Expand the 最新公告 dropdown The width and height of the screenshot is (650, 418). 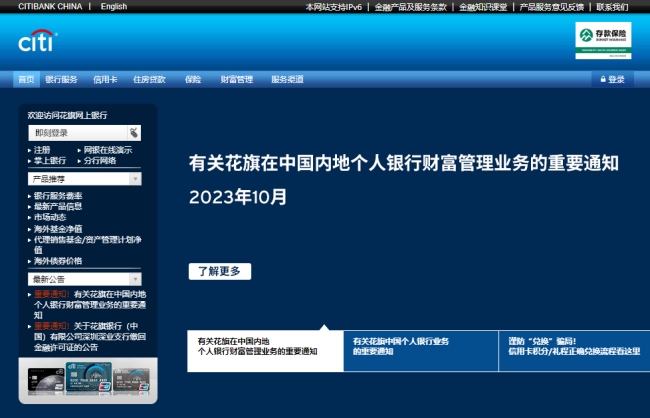(x=85, y=279)
